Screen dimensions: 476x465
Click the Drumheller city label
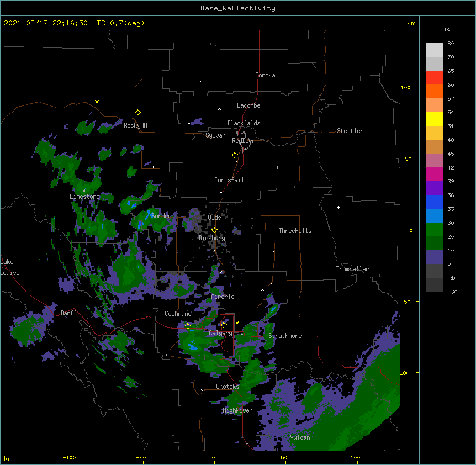coord(352,269)
